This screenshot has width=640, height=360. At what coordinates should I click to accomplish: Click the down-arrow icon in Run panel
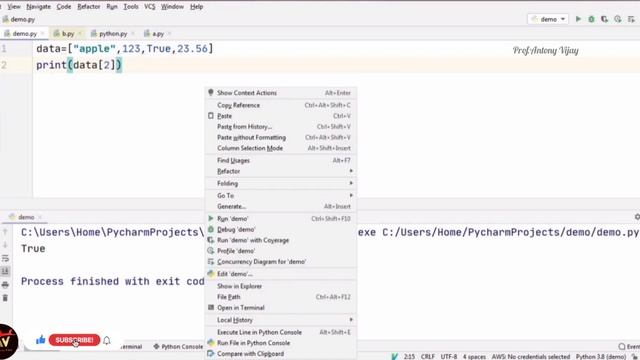(x=5, y=245)
